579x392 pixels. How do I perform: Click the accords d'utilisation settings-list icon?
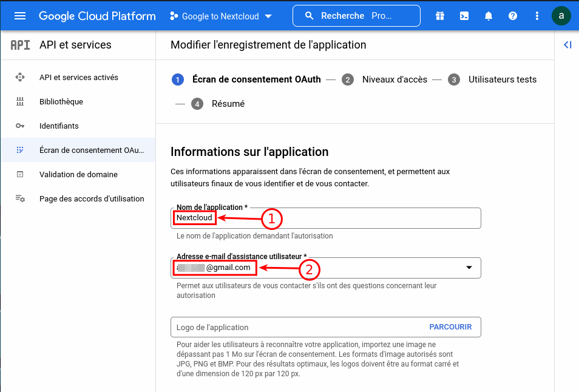click(x=20, y=198)
